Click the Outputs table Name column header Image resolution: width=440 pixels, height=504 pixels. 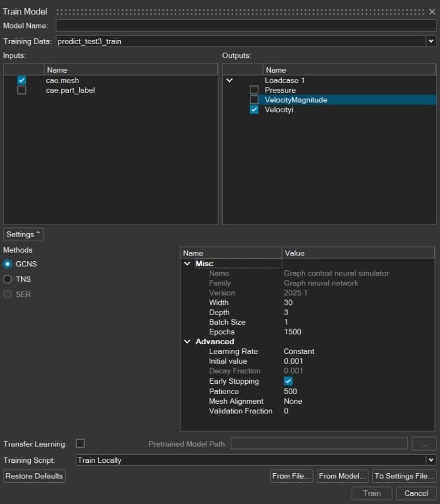(x=349, y=70)
